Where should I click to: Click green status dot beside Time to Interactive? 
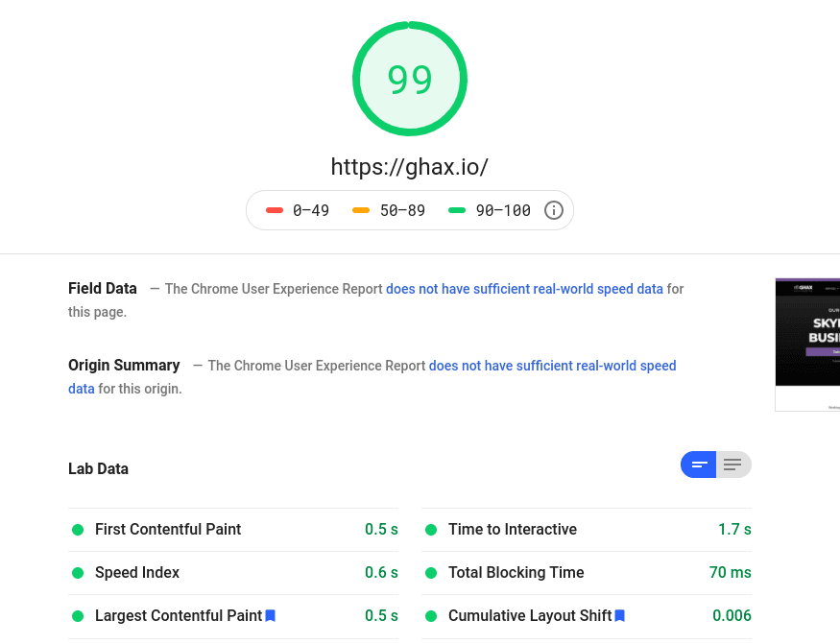coord(431,529)
